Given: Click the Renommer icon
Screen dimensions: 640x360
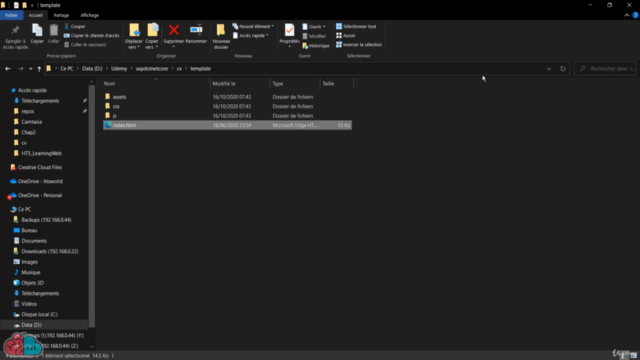Looking at the screenshot, I should [196, 30].
